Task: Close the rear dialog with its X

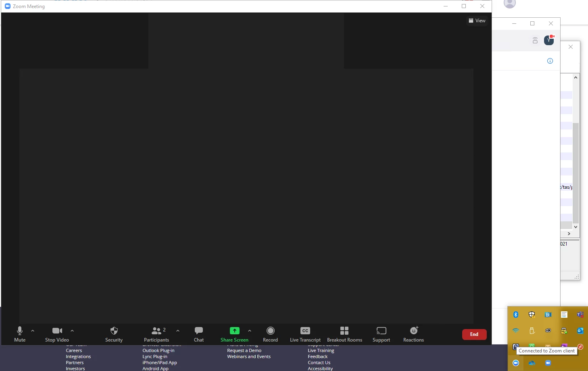Action: [571, 47]
